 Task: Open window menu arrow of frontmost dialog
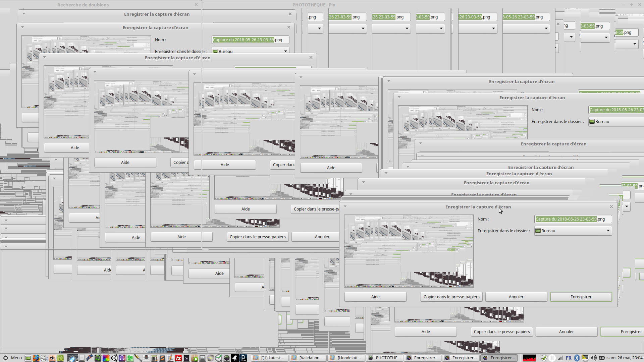tap(345, 206)
